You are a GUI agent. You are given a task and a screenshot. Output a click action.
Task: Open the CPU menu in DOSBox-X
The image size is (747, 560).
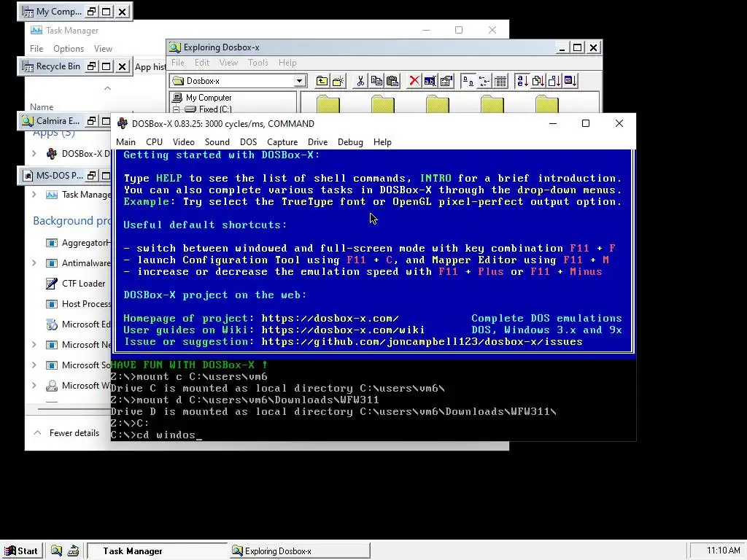point(155,142)
